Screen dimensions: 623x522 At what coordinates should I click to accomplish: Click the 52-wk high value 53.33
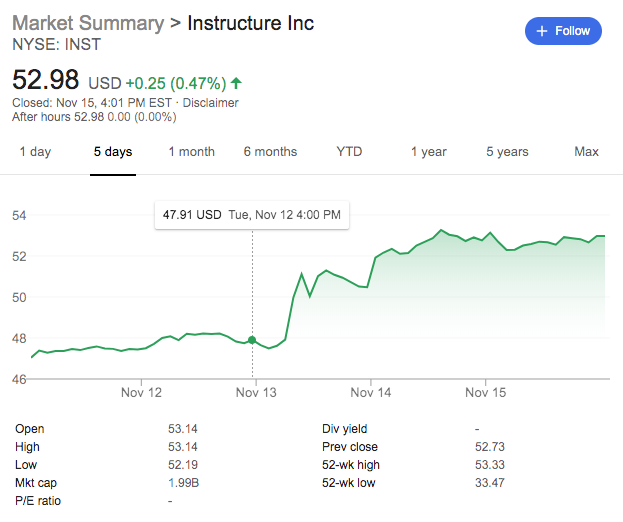tap(490, 465)
